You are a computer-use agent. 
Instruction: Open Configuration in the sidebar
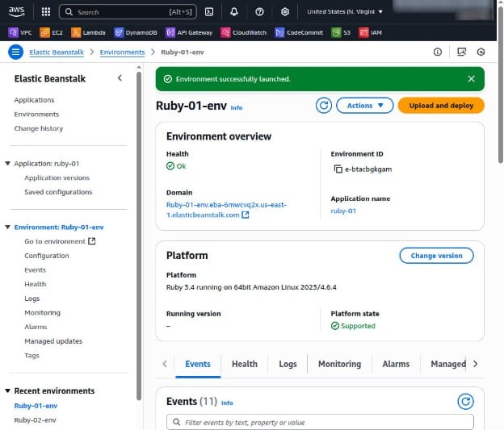point(47,256)
